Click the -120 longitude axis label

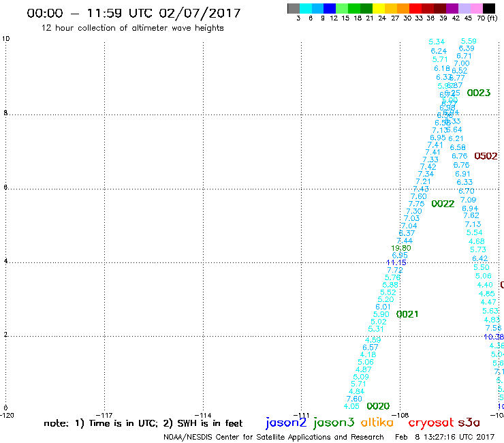coord(7,416)
